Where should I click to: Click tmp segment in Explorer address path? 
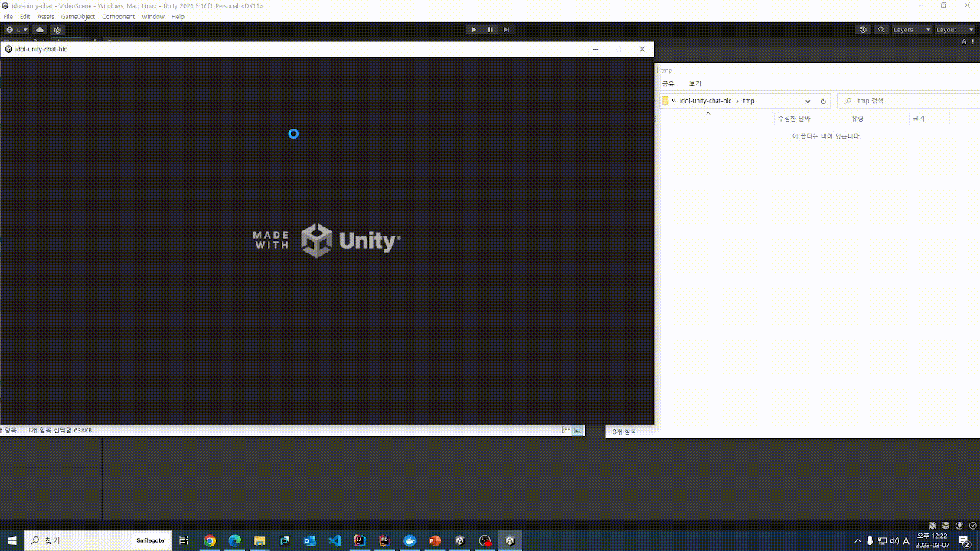pos(748,101)
